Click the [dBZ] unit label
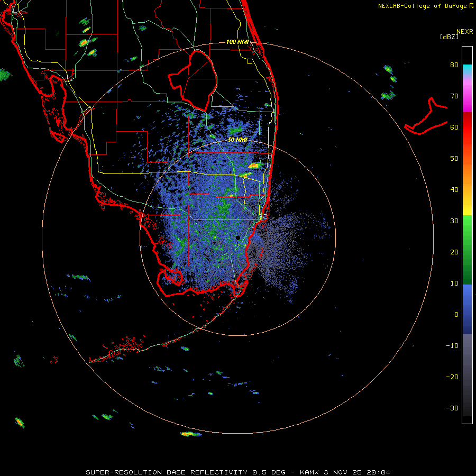The width and height of the screenshot is (476, 476). (x=449, y=37)
